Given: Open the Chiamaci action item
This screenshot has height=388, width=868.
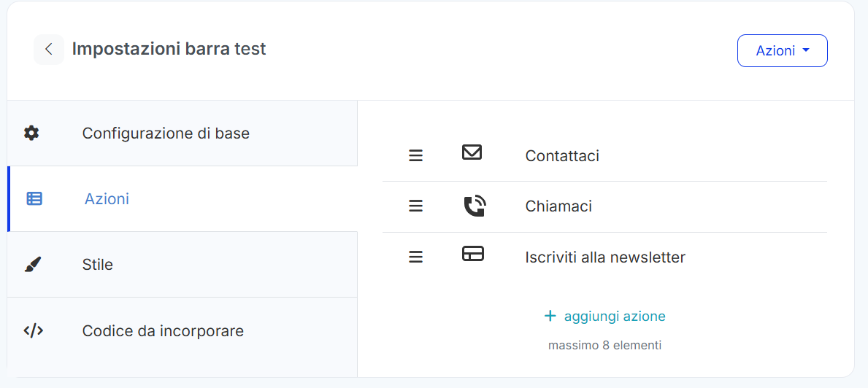Looking at the screenshot, I should click(x=558, y=206).
